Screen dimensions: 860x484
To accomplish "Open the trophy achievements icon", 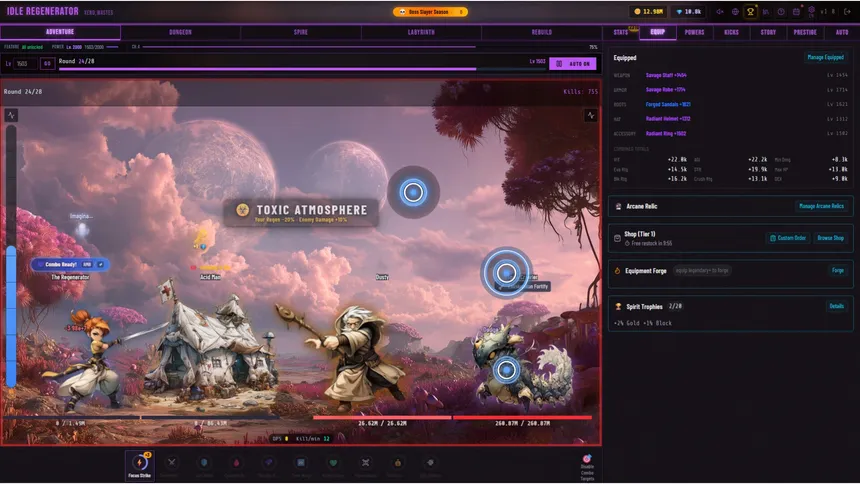I will pyautogui.click(x=750, y=12).
